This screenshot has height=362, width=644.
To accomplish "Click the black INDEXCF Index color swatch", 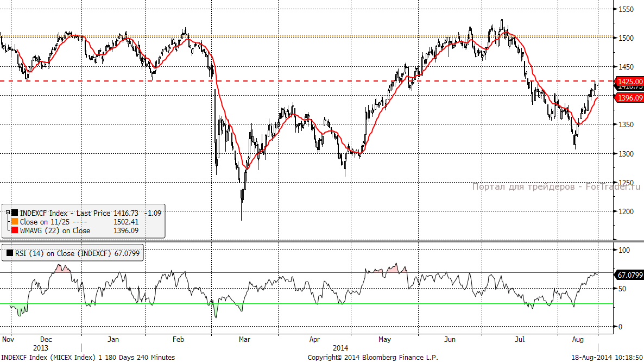I will pyautogui.click(x=15, y=213).
